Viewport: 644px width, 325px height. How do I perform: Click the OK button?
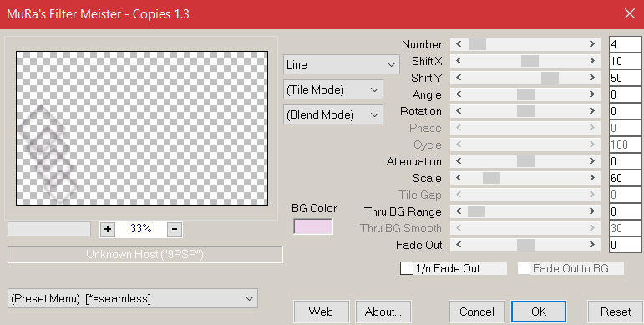pos(539,312)
